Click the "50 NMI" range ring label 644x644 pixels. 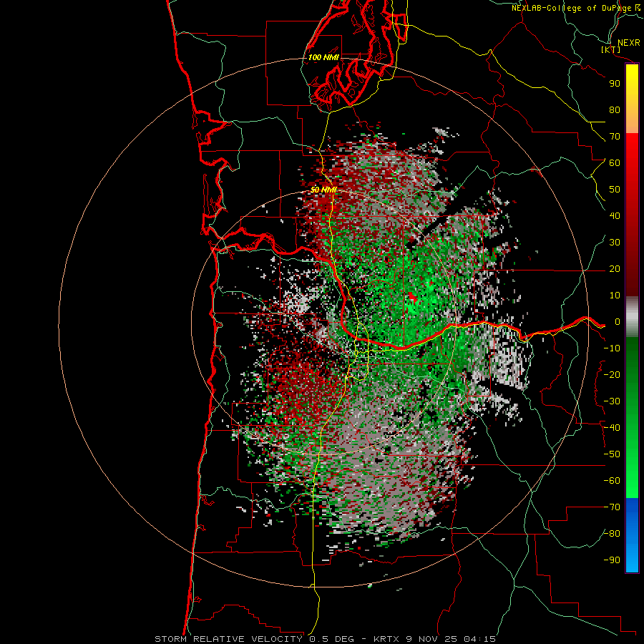[323, 190]
